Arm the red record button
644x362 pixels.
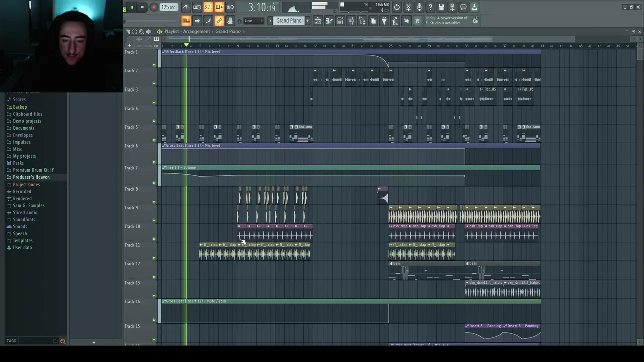click(x=154, y=7)
